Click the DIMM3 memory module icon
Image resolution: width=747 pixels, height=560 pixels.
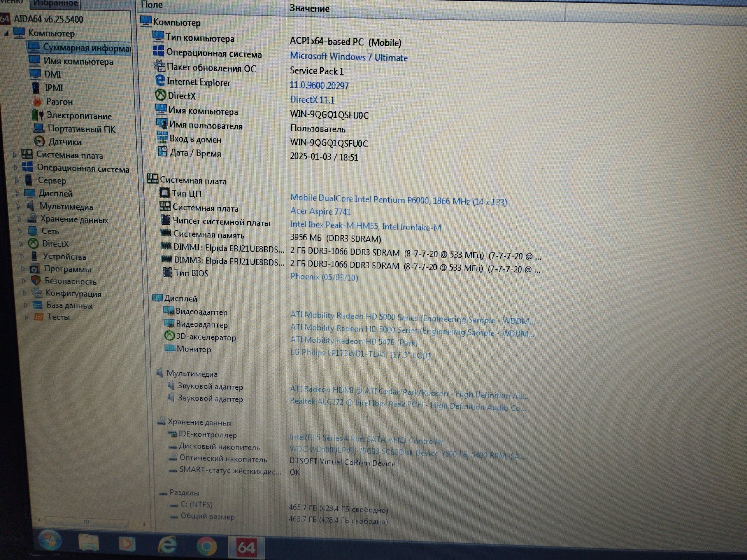167,259
